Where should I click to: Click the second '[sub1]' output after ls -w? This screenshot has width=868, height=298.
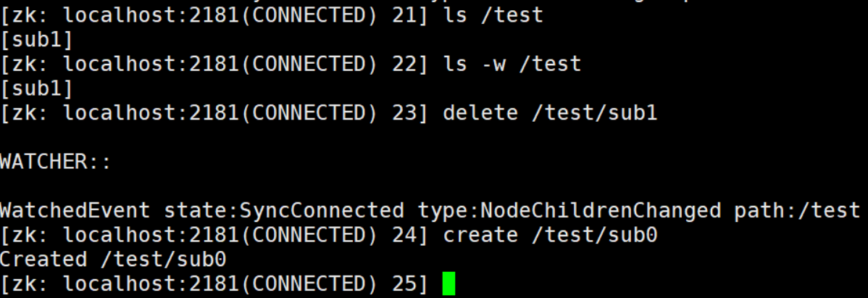pos(36,88)
